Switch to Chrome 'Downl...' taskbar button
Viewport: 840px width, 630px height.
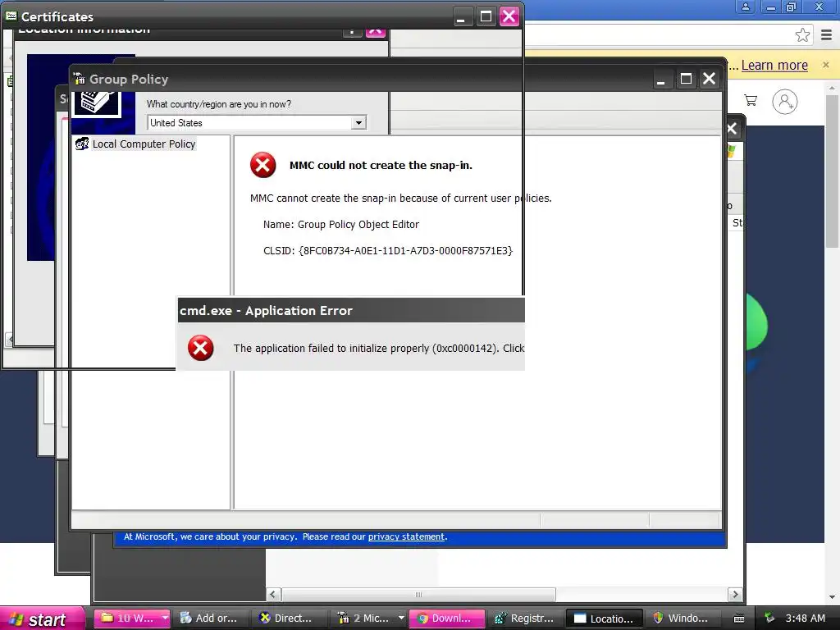(447, 619)
